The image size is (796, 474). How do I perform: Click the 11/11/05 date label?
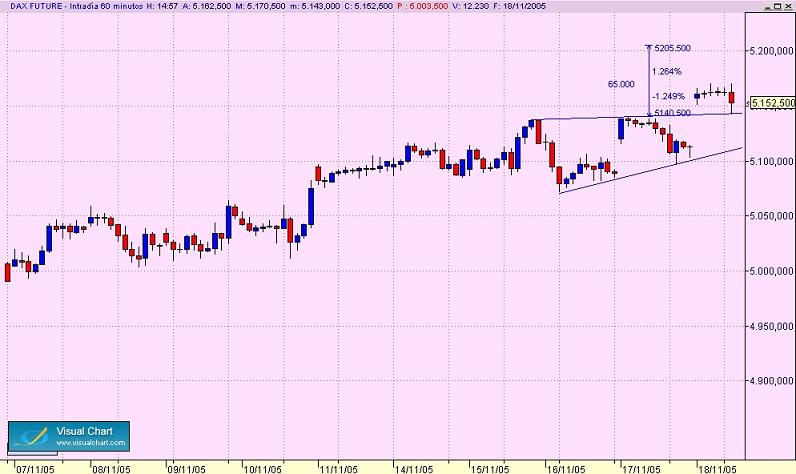[x=338, y=469]
